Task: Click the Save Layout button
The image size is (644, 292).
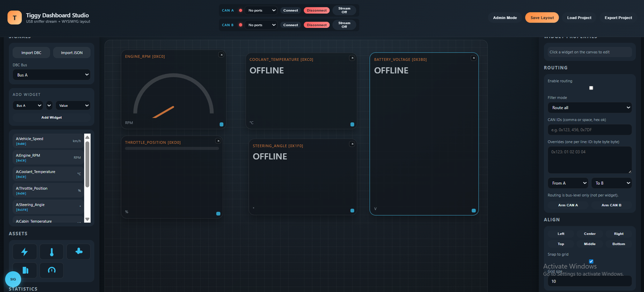Action: pyautogui.click(x=542, y=18)
